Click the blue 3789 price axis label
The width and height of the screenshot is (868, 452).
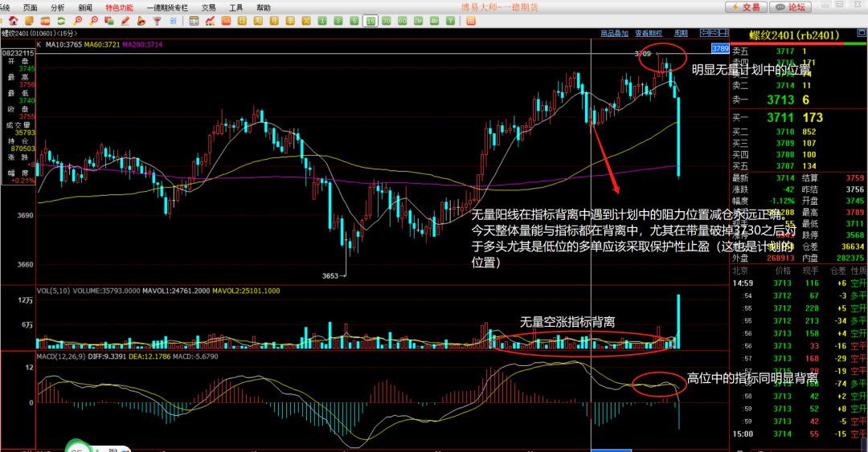click(x=720, y=49)
